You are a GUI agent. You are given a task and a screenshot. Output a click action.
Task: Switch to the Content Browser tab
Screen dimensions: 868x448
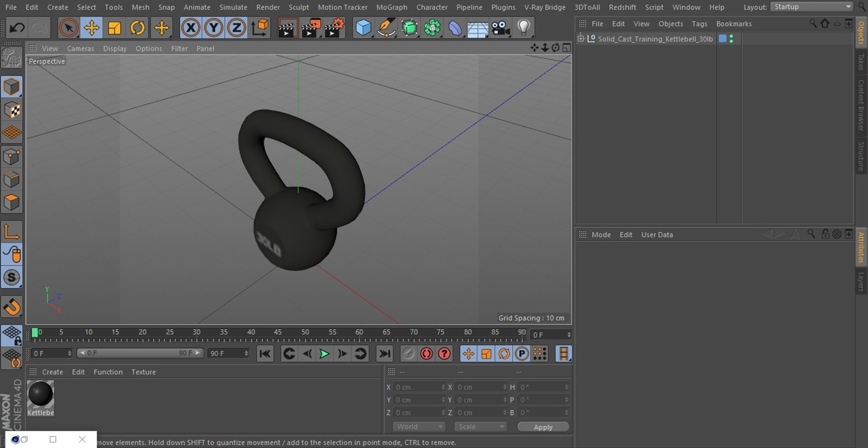861,105
